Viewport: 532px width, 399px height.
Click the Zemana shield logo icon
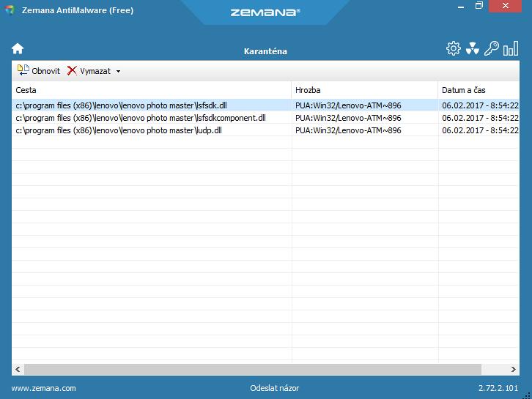(x=10, y=10)
